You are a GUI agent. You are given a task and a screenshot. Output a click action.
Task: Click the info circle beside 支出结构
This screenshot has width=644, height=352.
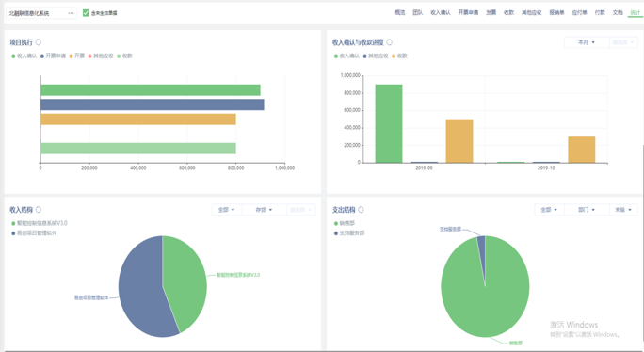tap(361, 210)
